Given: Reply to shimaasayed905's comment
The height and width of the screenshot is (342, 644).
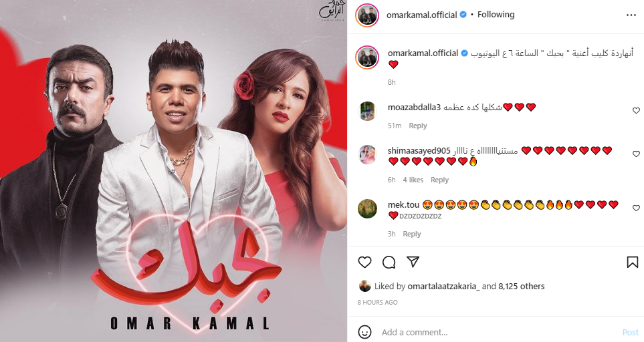Looking at the screenshot, I should (x=439, y=180).
